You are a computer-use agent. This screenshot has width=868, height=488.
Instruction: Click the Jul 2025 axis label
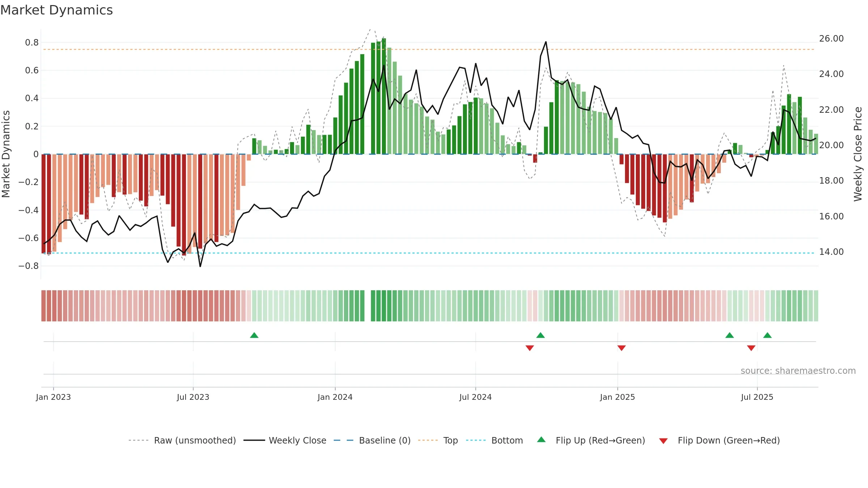point(757,397)
